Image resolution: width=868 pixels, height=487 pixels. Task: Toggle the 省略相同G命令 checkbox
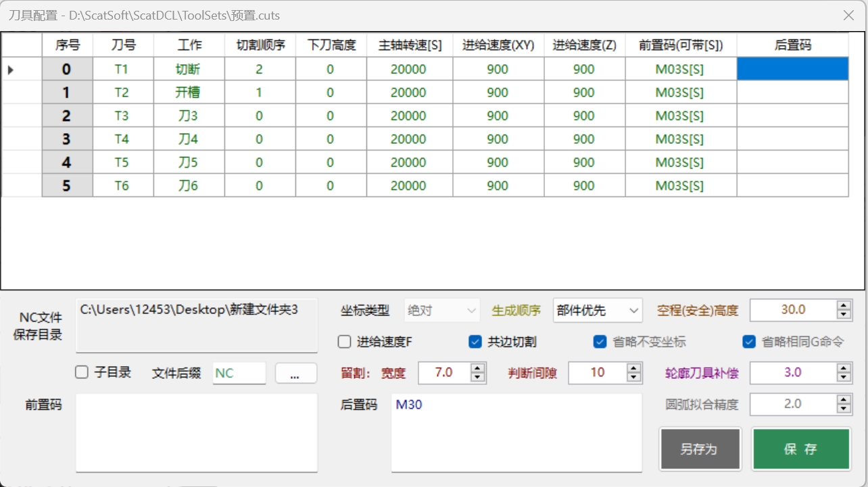click(748, 342)
